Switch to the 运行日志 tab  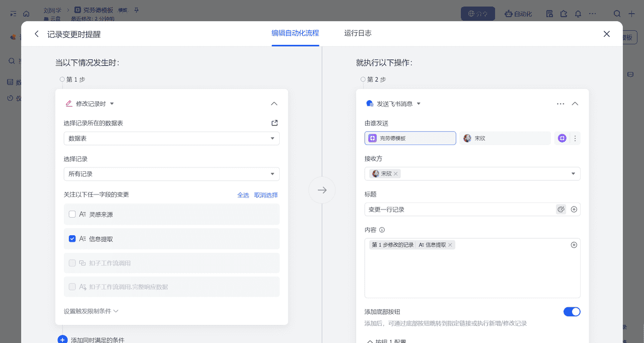(x=358, y=33)
